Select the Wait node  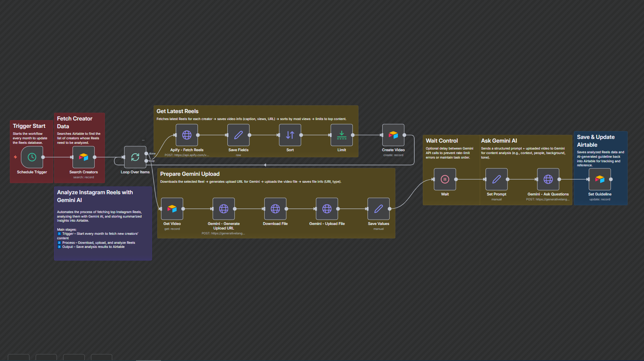tap(445, 179)
